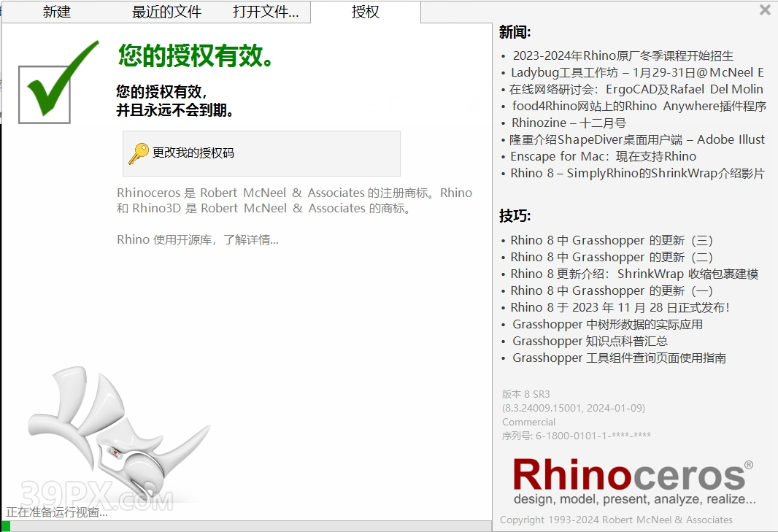Open the SimplyRhino ShrinkWrap介绍影片 link
This screenshot has width=778, height=532.
(x=638, y=173)
